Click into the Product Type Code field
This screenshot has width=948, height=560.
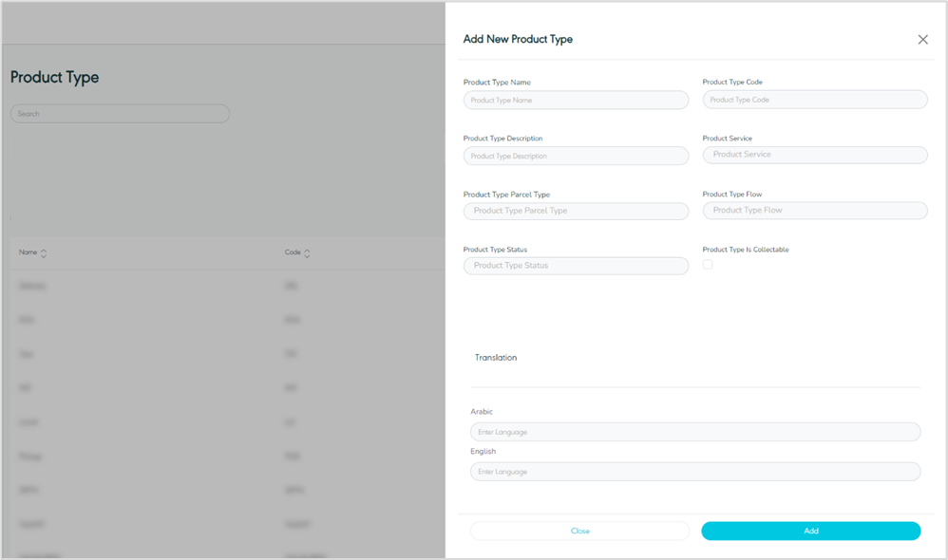click(814, 100)
